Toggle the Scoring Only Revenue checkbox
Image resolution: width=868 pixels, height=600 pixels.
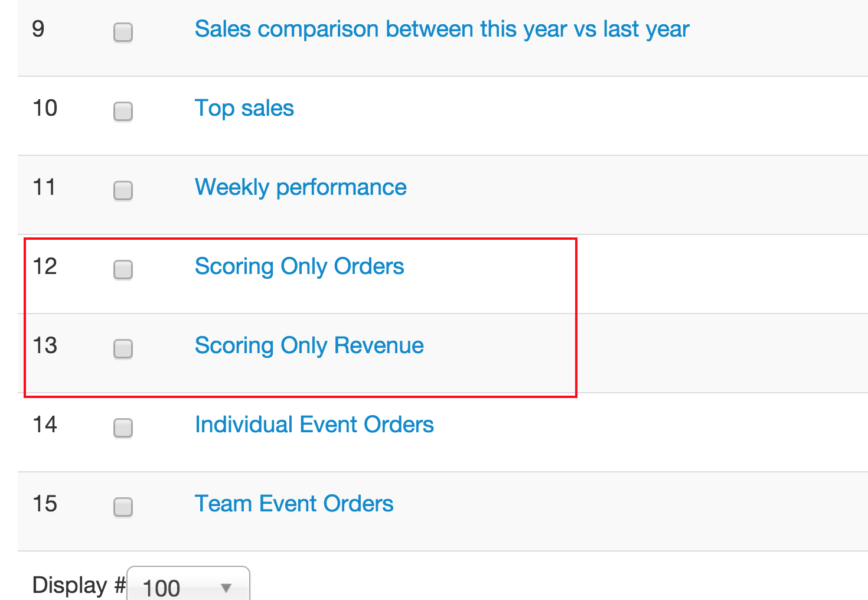tap(123, 348)
